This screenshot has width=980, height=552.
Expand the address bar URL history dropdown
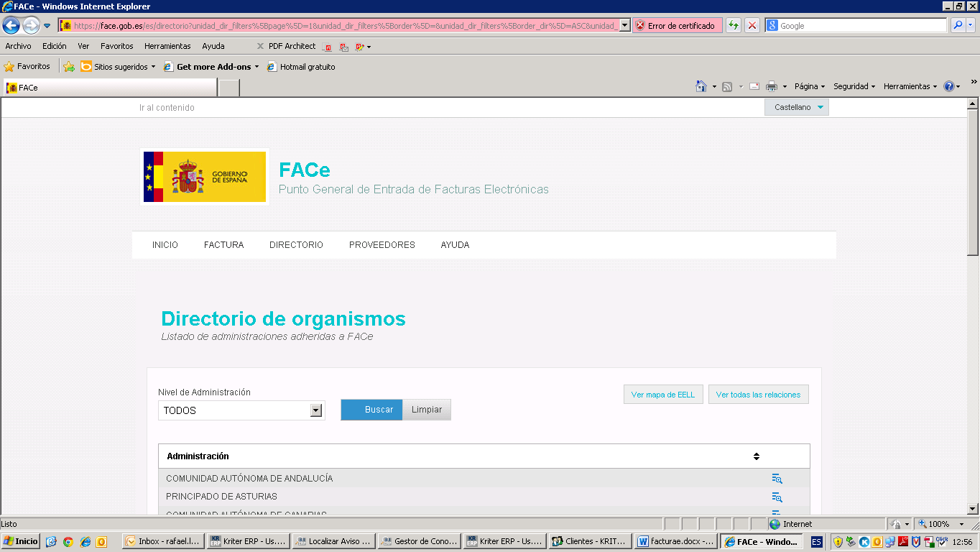pos(624,26)
